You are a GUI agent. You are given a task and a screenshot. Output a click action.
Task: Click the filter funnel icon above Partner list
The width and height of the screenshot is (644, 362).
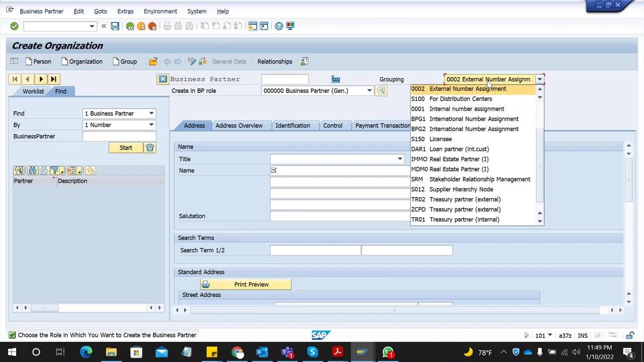click(56, 170)
